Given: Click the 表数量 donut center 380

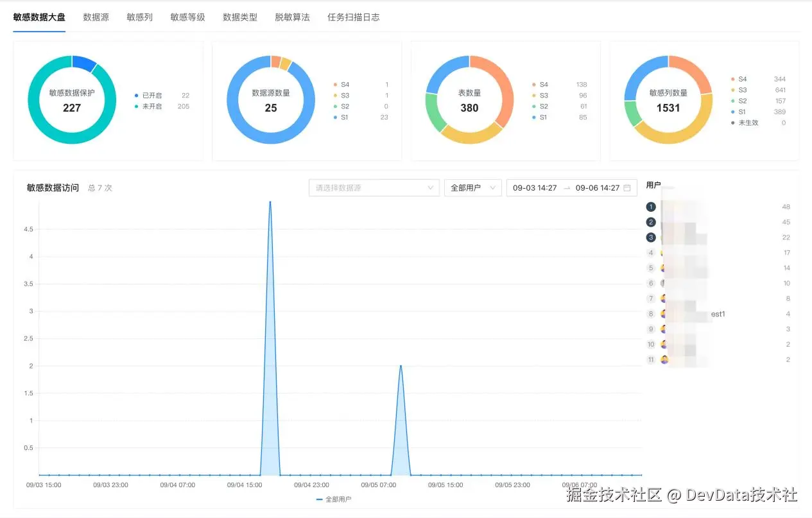Looking at the screenshot, I should click(469, 108).
